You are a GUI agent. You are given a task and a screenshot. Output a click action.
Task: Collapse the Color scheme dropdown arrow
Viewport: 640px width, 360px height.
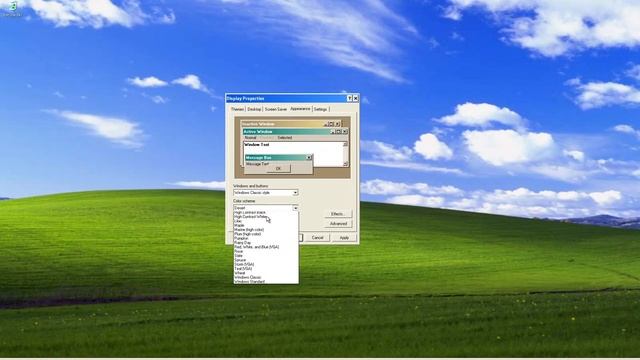point(295,208)
